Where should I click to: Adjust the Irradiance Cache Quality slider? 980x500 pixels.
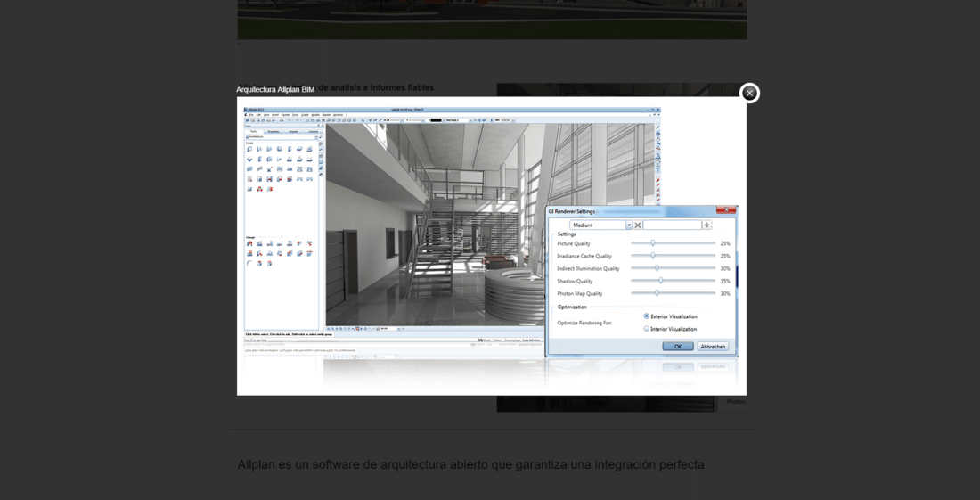pos(674,256)
